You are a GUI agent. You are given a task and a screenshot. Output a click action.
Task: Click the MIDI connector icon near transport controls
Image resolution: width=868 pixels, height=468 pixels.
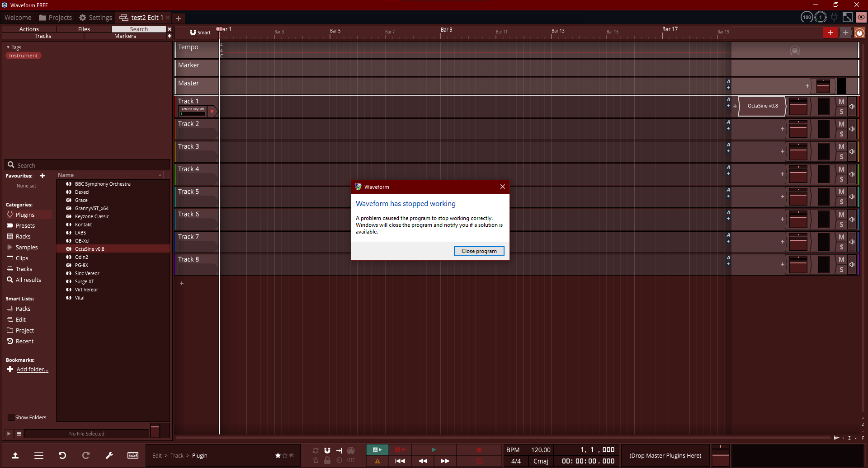click(351, 450)
